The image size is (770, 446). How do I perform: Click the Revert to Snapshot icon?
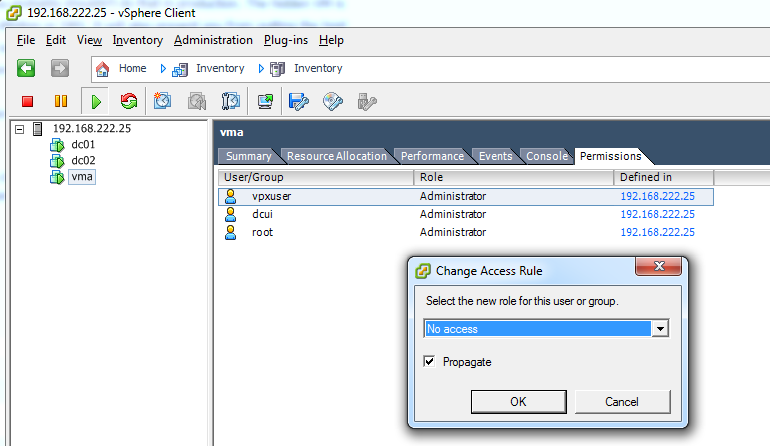coord(197,101)
